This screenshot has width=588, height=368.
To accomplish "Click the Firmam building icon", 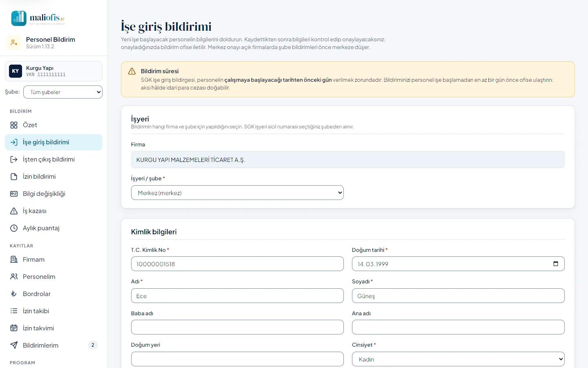I will 14,260.
